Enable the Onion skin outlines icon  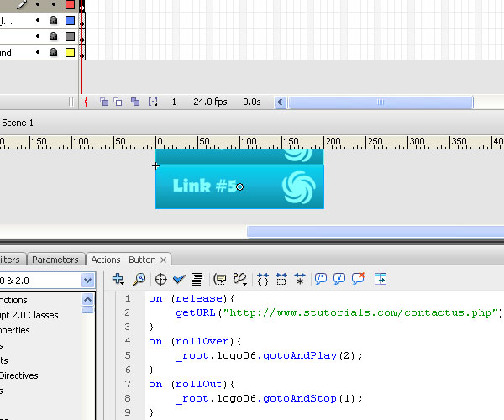click(118, 102)
